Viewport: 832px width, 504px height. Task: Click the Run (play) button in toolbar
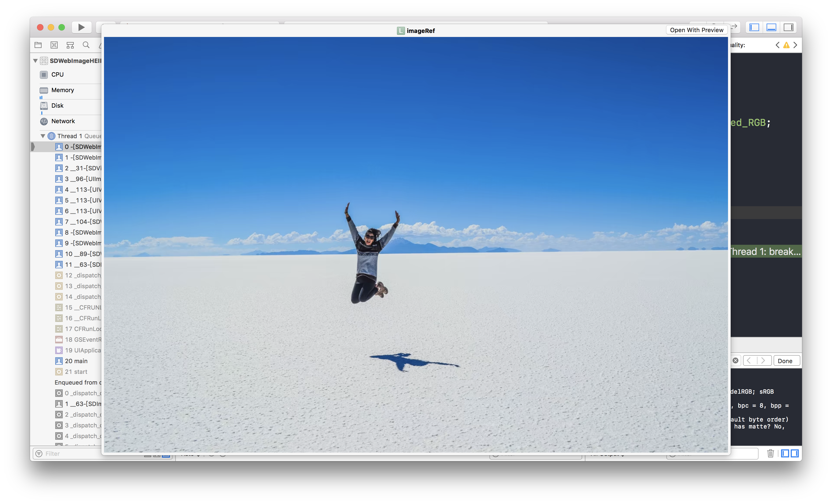(81, 27)
